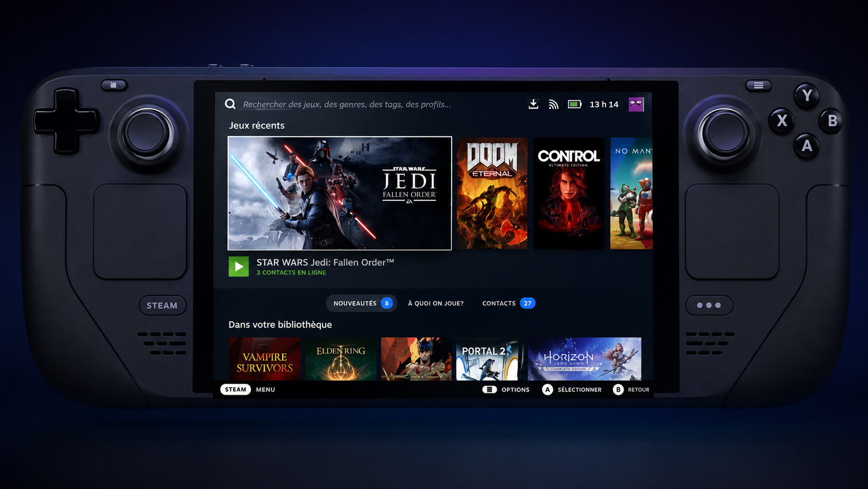Image resolution: width=868 pixels, height=489 pixels.
Task: Click the Wi-Fi signal icon
Action: 553,104
